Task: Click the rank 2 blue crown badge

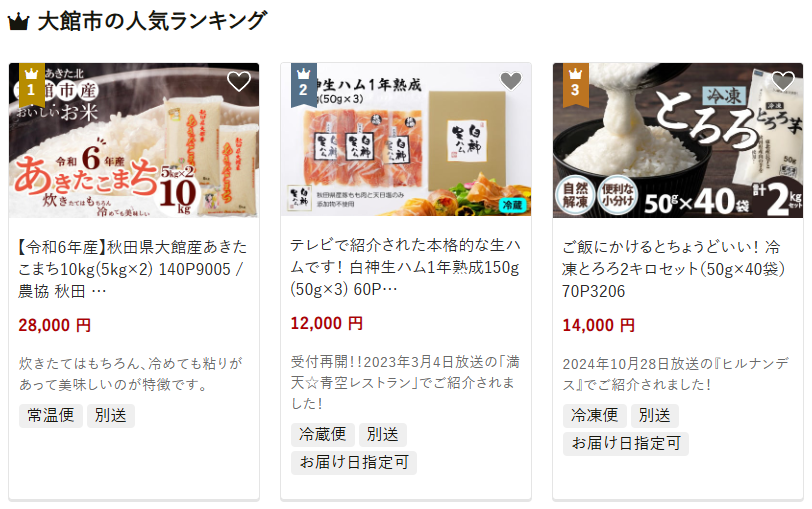Action: click(x=303, y=85)
